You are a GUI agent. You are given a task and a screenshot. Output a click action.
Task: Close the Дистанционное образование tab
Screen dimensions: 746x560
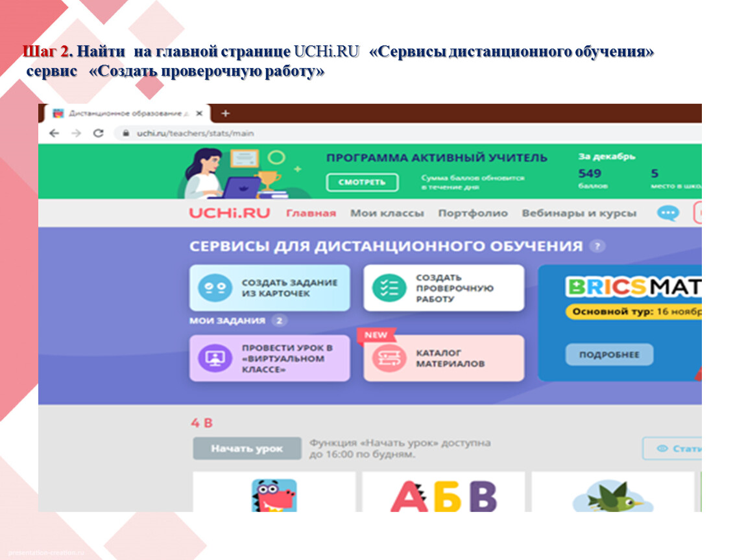pos(200,113)
